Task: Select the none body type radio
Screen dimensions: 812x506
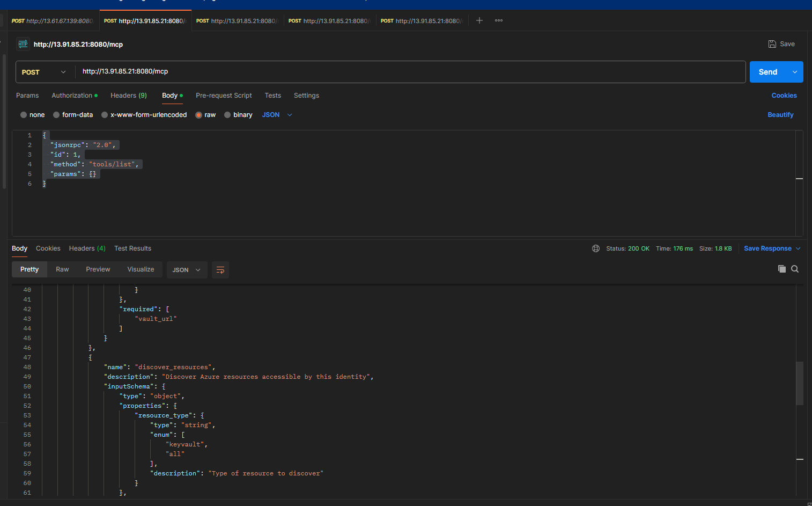Action: (24, 115)
